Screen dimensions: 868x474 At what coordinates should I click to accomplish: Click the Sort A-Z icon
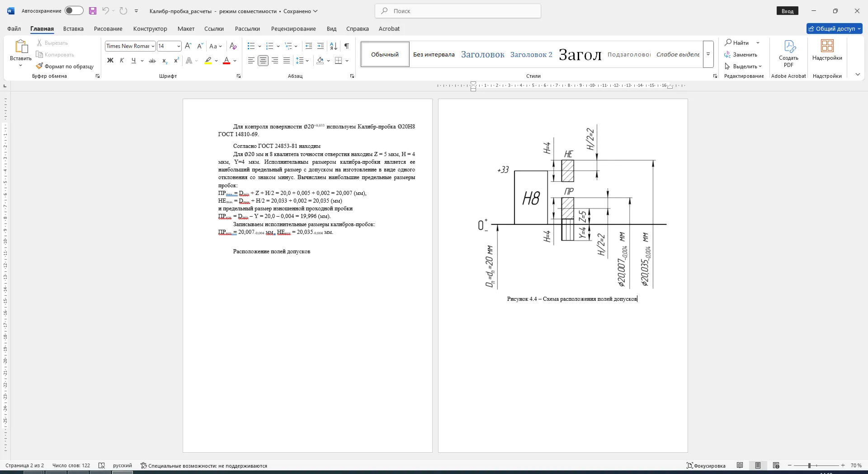[334, 46]
